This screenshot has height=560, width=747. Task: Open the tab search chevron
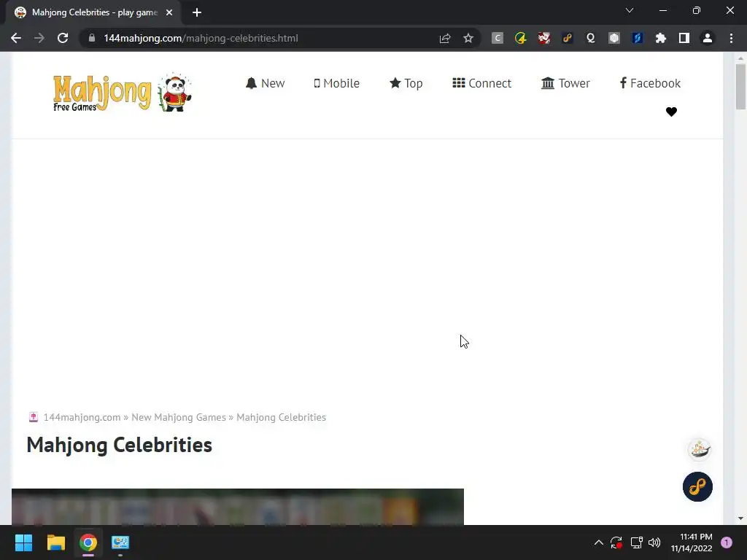pyautogui.click(x=630, y=10)
